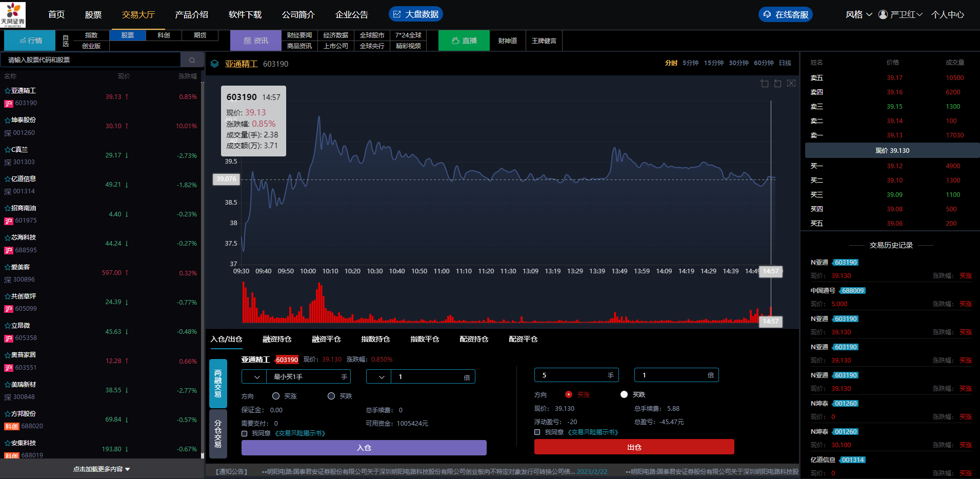Select the chart zoom-area tool icon

[765, 84]
